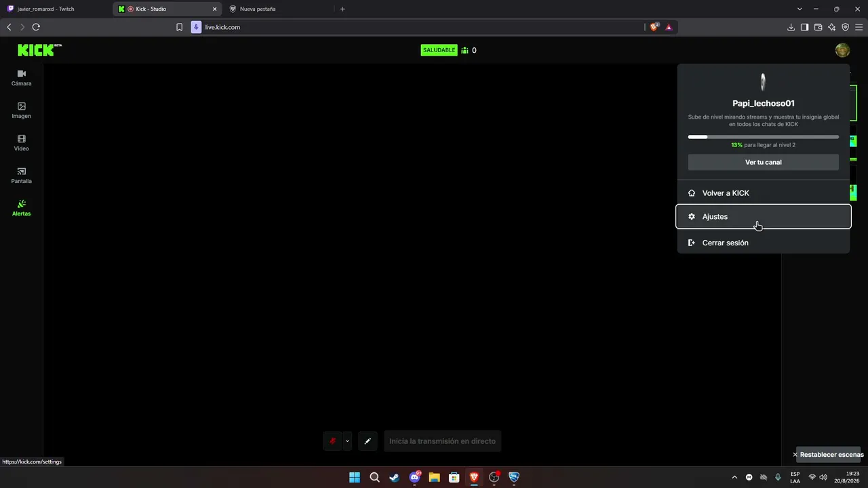Open the Cámara source in the sidebar
This screenshot has height=488, width=868.
[x=21, y=78]
